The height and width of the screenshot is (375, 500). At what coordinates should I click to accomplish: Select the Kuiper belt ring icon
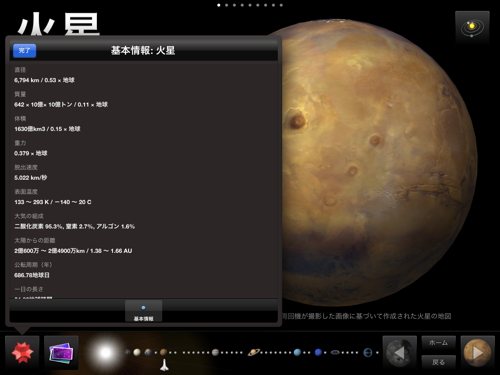pyautogui.click(x=335, y=352)
